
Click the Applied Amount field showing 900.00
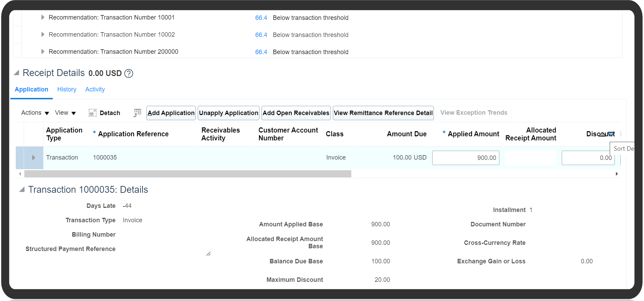tap(466, 158)
